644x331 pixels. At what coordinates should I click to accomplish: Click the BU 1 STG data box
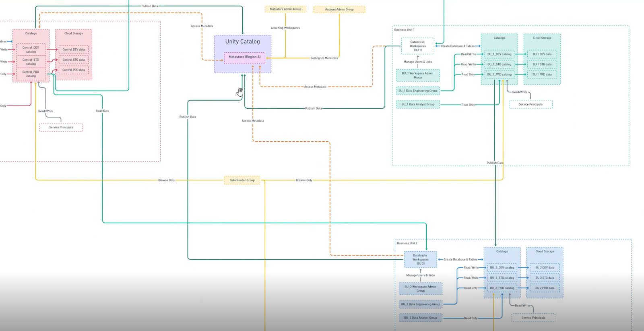542,64
